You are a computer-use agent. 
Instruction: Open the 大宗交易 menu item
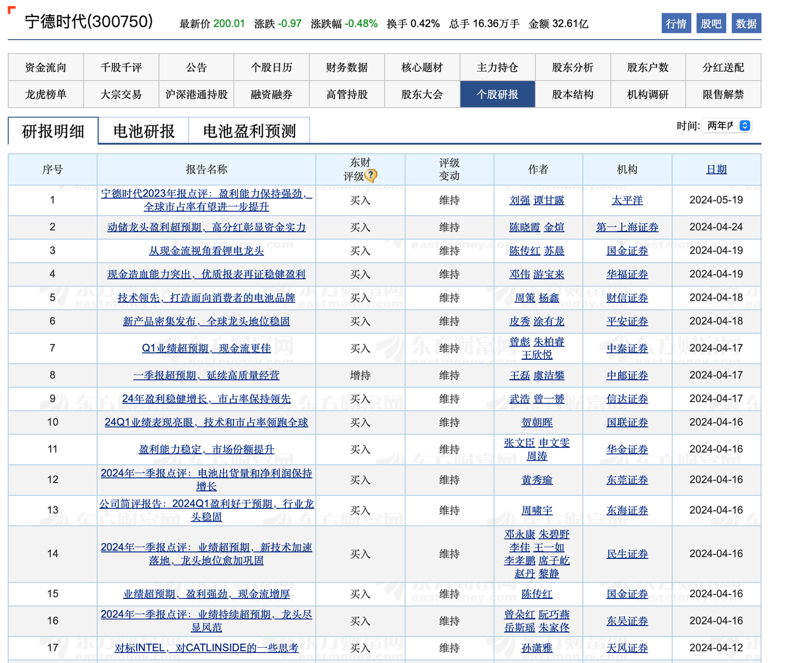click(121, 95)
